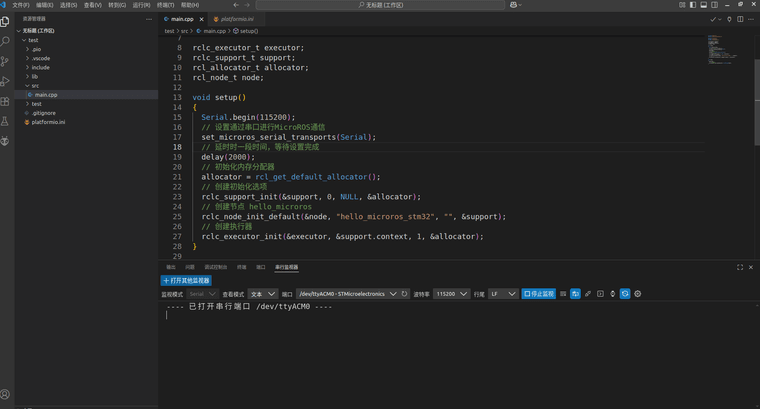Toggle the primary side bar layout icon
The height and width of the screenshot is (409, 760).
tap(693, 5)
